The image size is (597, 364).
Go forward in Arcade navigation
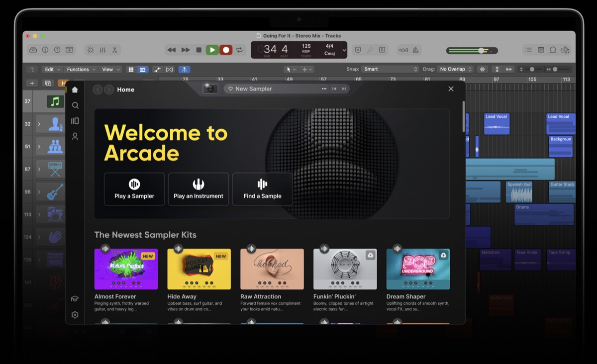click(108, 90)
